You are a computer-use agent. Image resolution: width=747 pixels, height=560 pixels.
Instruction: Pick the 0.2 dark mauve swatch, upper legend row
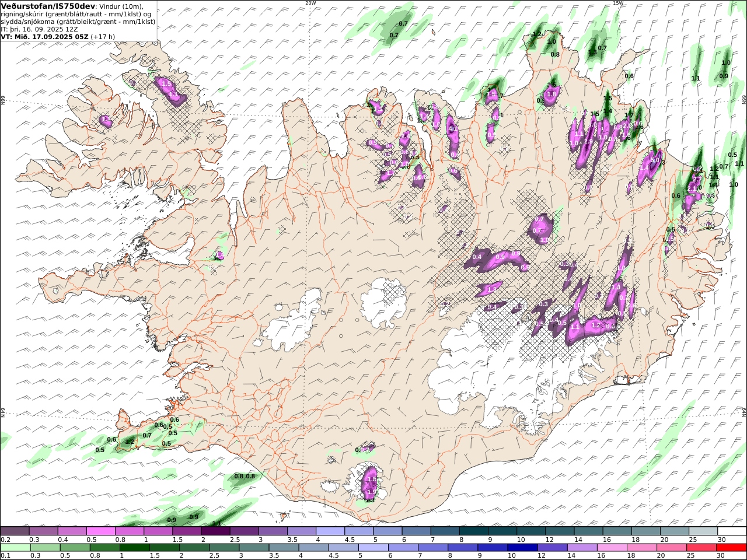(x=15, y=531)
